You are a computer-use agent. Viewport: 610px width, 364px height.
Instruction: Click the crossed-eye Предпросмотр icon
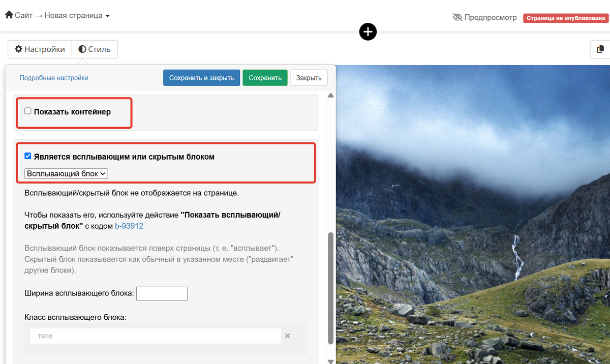tap(457, 17)
